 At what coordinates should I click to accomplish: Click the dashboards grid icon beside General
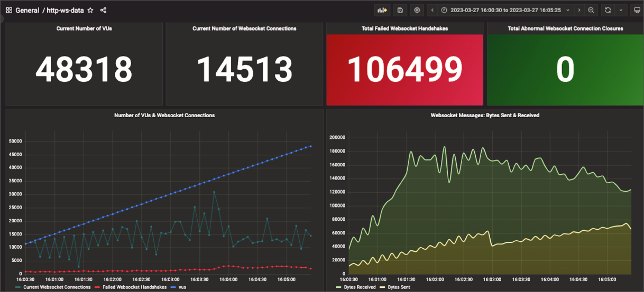[x=9, y=11]
